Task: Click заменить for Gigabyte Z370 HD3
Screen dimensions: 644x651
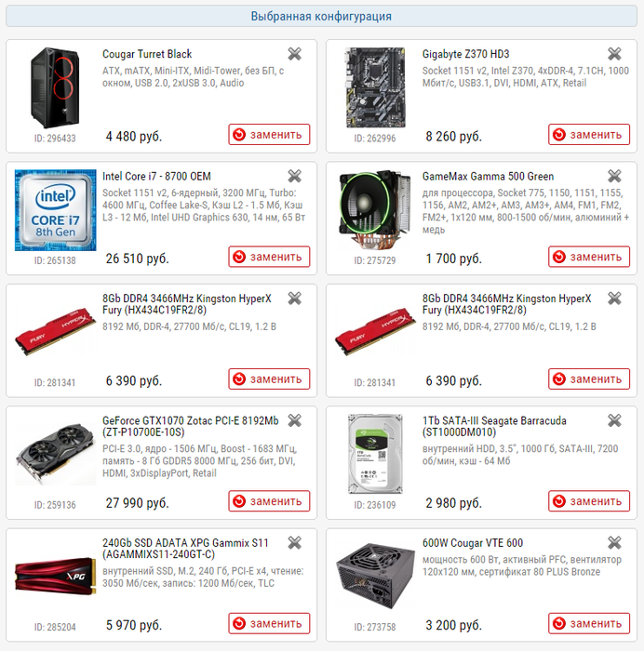Action: (x=589, y=135)
